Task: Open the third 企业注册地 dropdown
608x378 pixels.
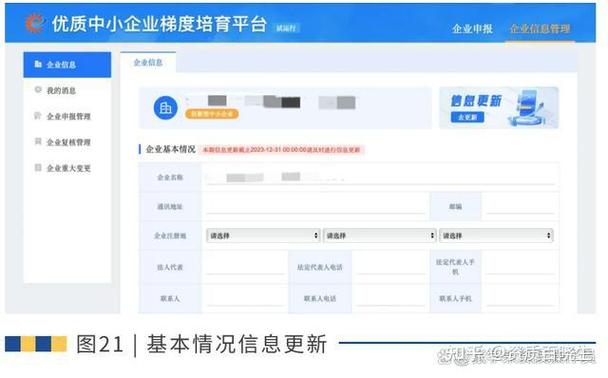Action: (x=496, y=235)
